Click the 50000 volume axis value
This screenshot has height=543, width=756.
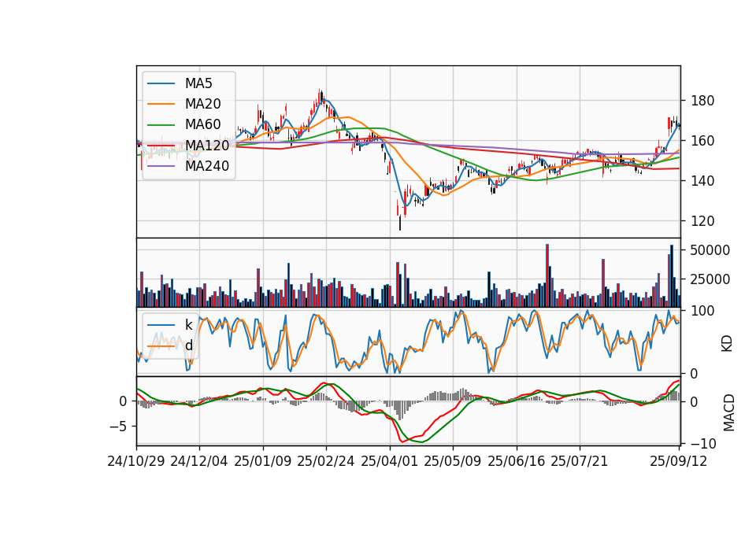[x=710, y=250]
